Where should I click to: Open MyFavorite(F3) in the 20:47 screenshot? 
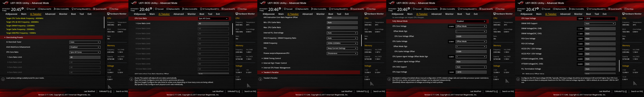click(559, 9)
